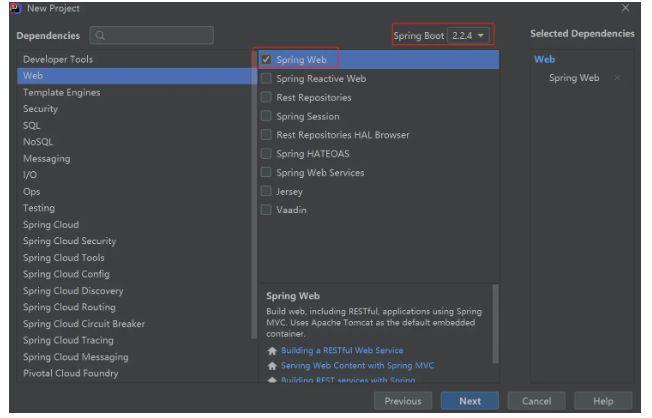
Task: Tick the Vaadin checkbox
Action: click(266, 210)
